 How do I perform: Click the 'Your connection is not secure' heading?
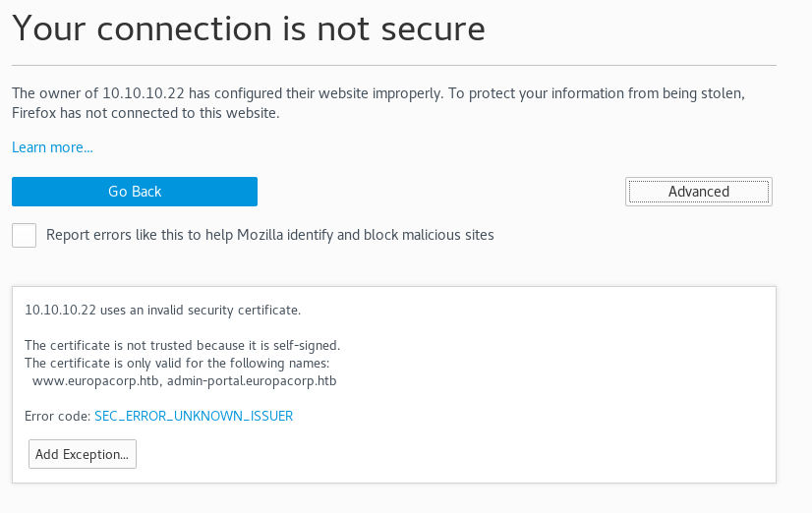click(249, 29)
